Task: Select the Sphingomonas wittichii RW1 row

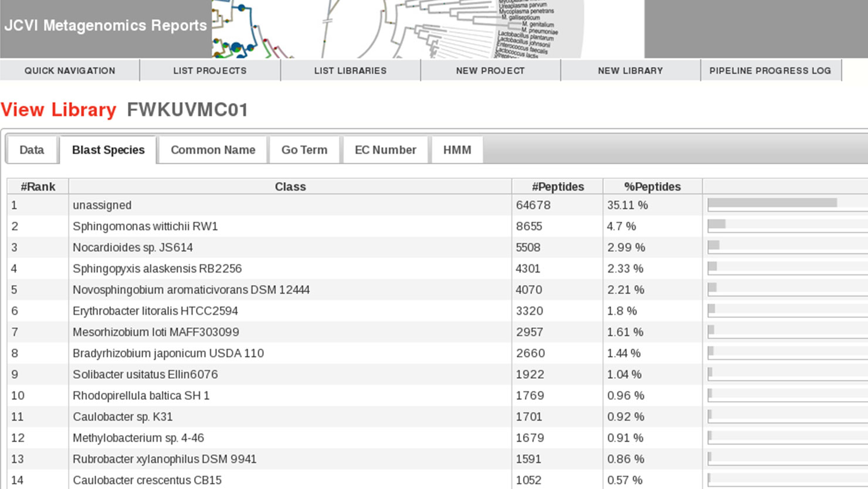Action: tap(145, 226)
